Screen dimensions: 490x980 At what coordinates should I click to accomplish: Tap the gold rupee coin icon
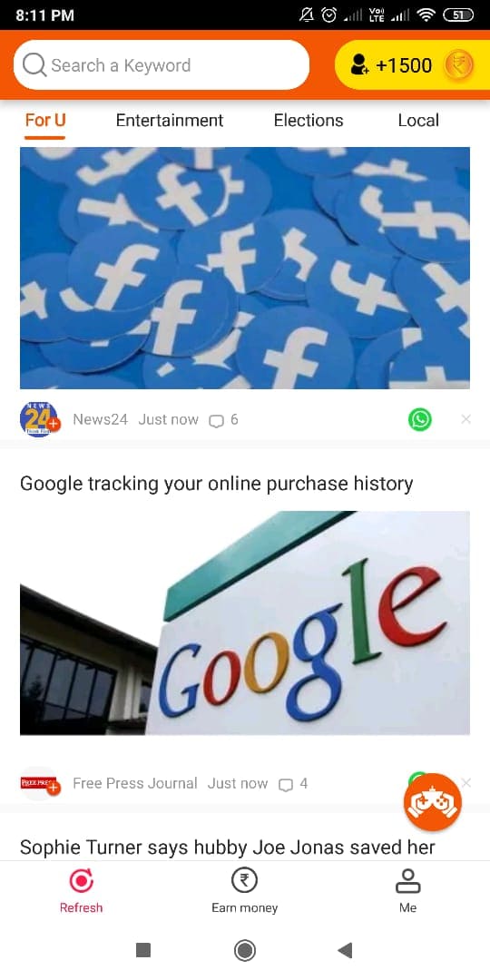point(458,65)
